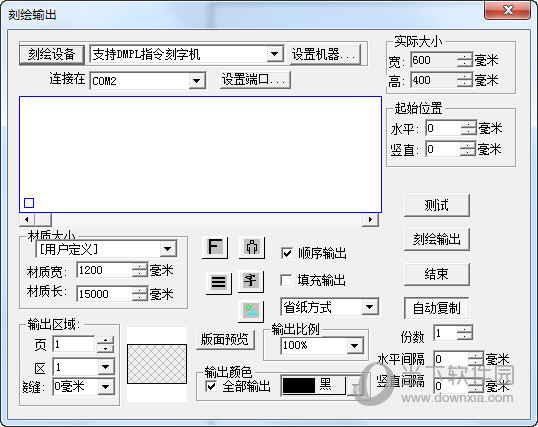Click the 页 page number field
Screen dimensions: 538x427
coord(74,344)
